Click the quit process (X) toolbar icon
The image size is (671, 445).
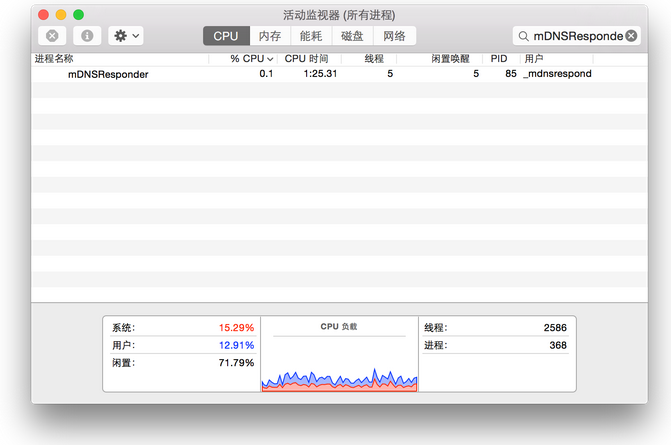click(x=54, y=36)
